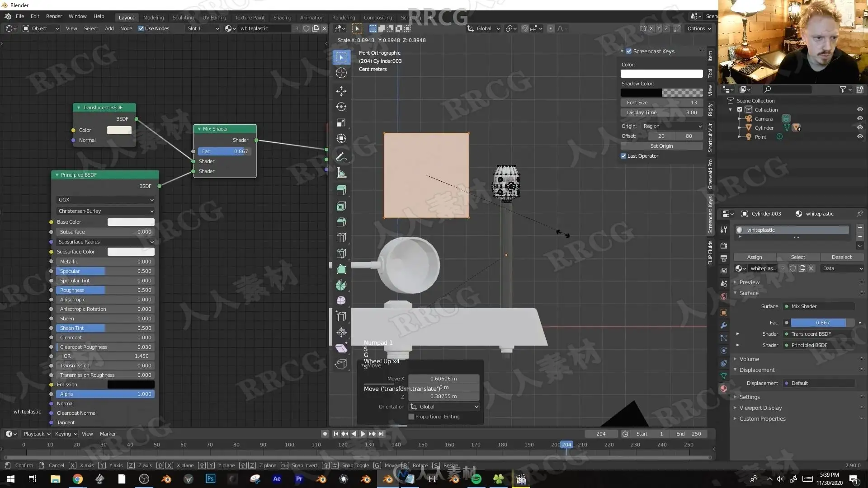Select the Scale tool icon
Image resolution: width=868 pixels, height=488 pixels.
click(x=341, y=122)
